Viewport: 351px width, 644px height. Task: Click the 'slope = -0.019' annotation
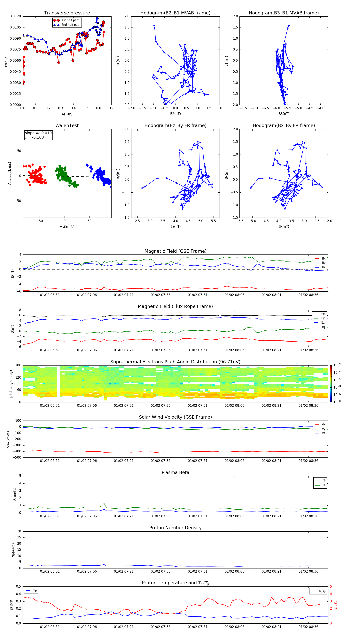[38, 133]
